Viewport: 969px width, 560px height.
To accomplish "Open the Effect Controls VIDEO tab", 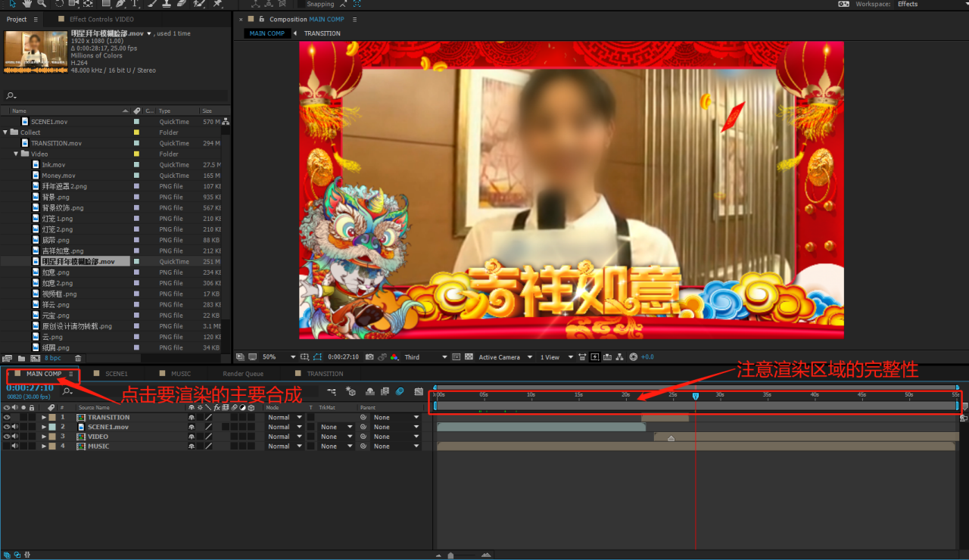I will click(101, 19).
